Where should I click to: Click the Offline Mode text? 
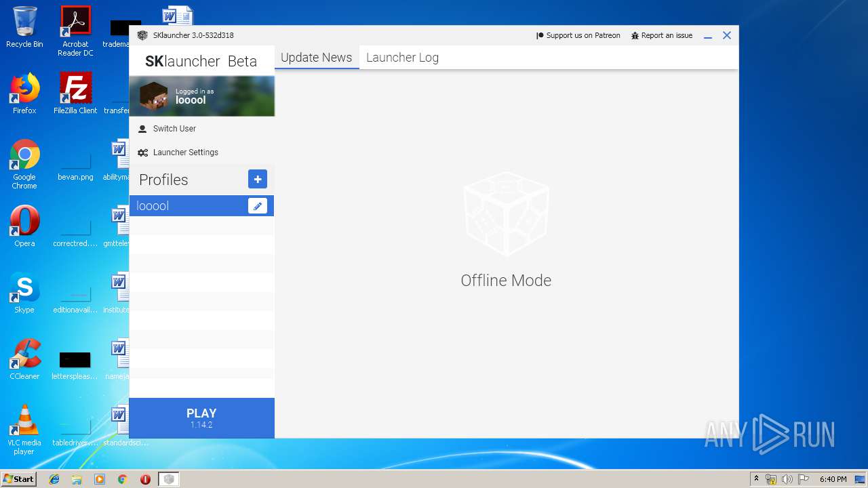pyautogui.click(x=506, y=281)
